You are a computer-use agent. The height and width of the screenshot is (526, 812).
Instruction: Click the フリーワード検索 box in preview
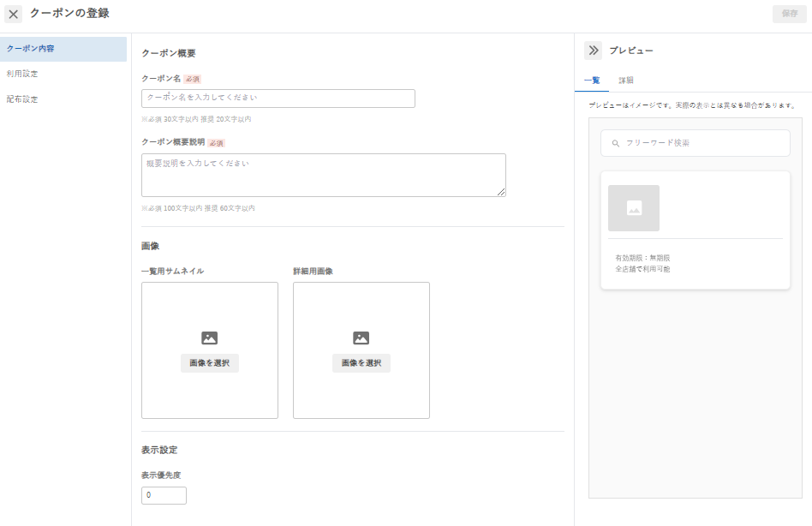pos(696,143)
